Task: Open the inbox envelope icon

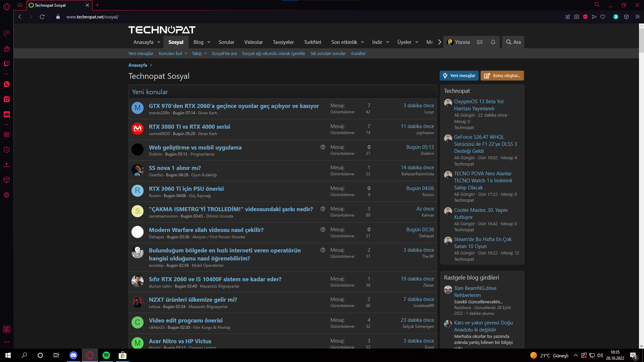Action: coord(480,42)
